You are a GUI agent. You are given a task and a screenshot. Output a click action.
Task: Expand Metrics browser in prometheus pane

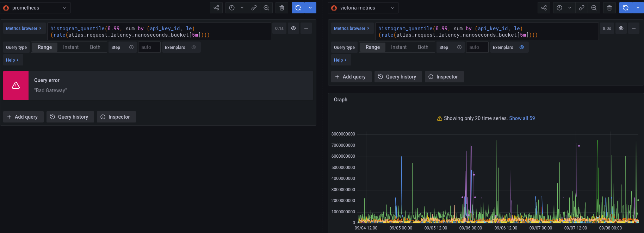[24, 29]
